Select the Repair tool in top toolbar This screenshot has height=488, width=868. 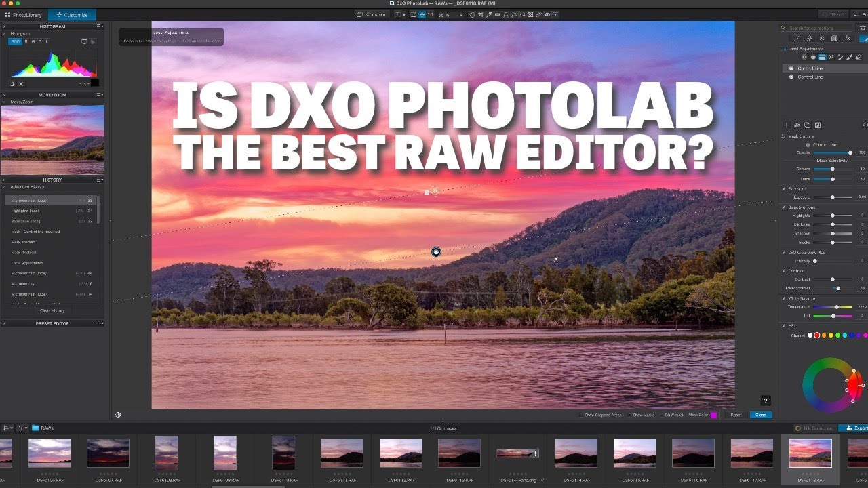point(538,14)
